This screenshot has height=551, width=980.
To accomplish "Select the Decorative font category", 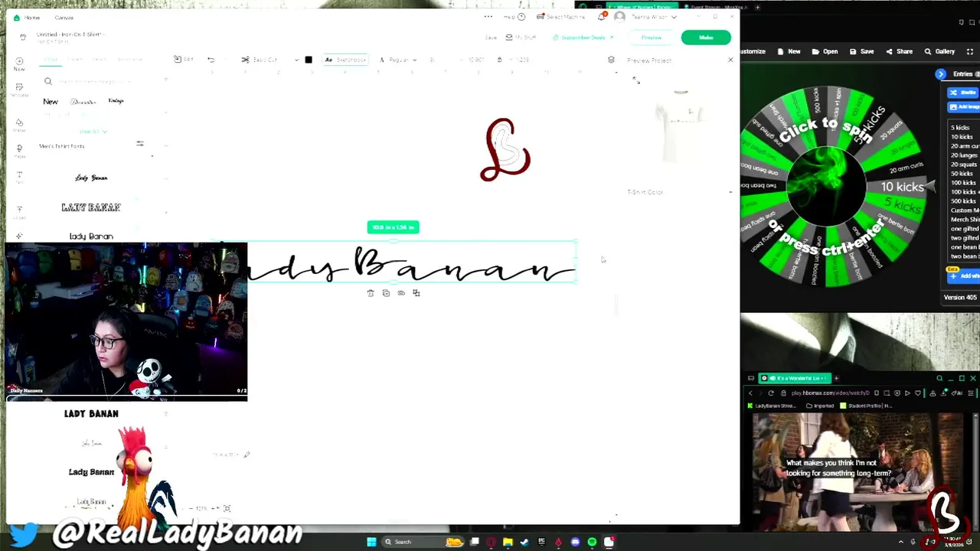I will (x=83, y=101).
